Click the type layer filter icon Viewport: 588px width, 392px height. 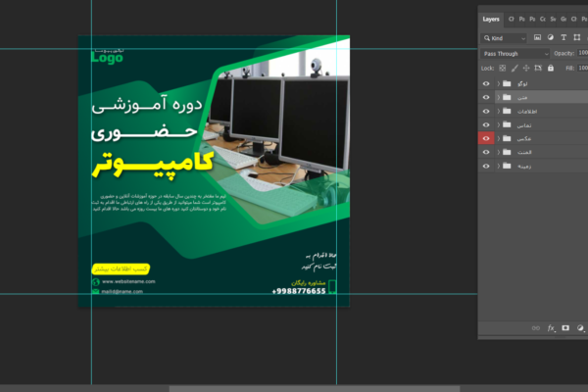point(562,38)
